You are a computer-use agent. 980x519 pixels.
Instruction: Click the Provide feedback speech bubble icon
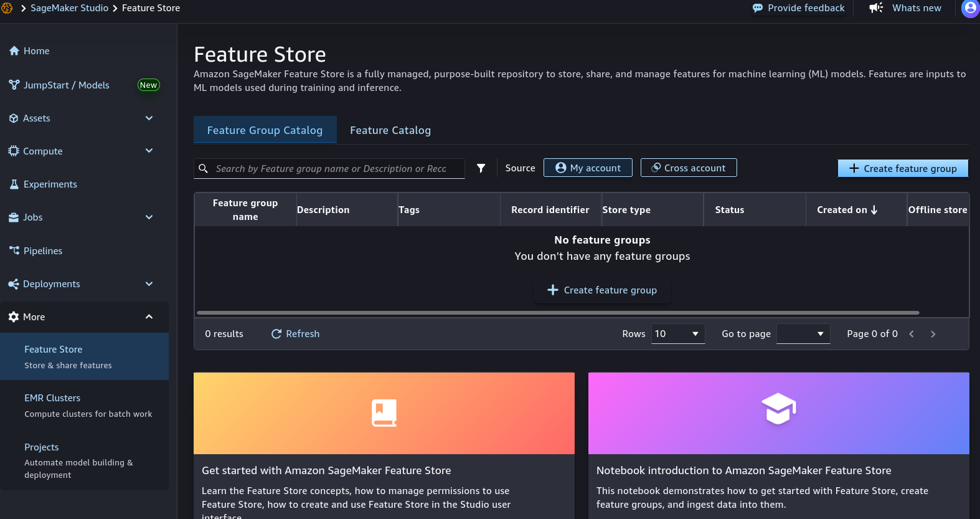coord(758,8)
